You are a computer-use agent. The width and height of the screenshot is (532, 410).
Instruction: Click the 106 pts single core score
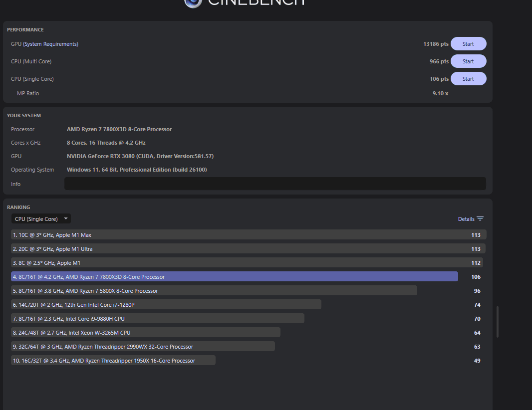[x=439, y=79]
